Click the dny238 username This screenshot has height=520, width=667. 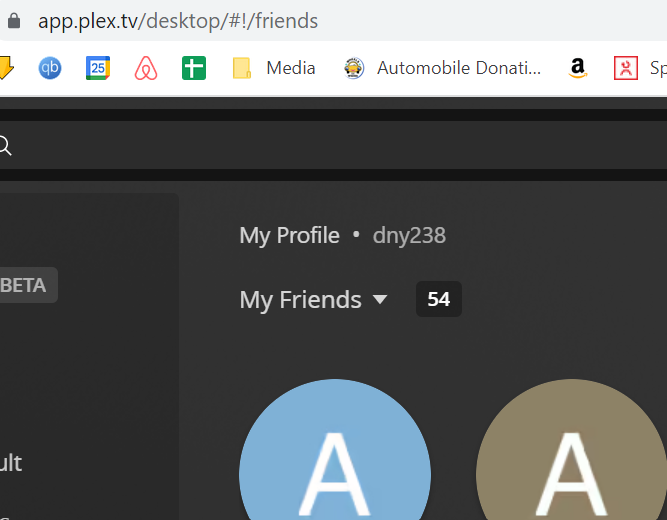click(409, 235)
